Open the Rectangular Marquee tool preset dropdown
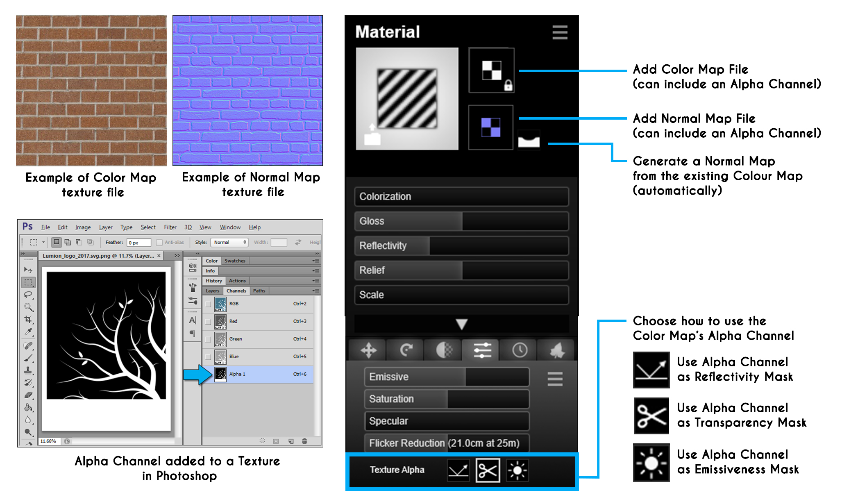842x504 pixels. (x=43, y=243)
